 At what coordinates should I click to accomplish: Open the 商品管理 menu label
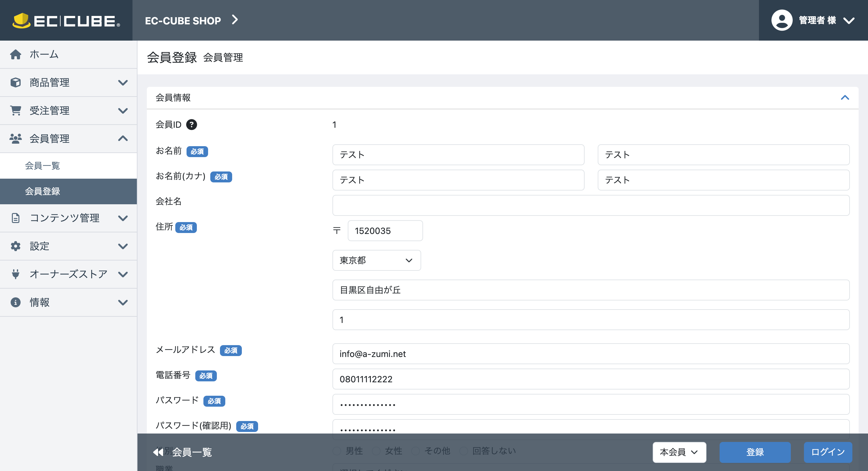click(50, 82)
